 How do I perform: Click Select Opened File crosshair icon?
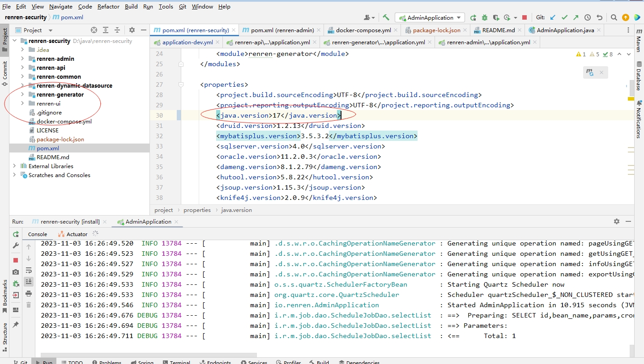coord(94,30)
